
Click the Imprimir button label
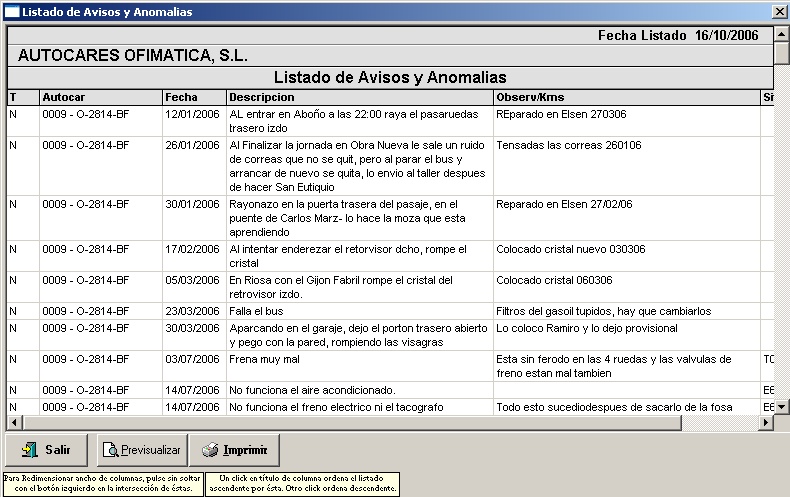tap(245, 450)
